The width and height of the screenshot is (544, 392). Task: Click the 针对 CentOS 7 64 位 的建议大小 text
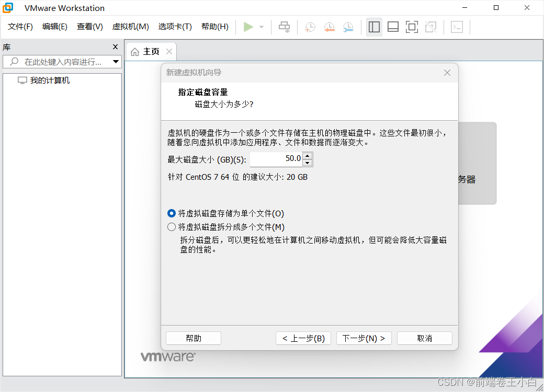tap(237, 177)
